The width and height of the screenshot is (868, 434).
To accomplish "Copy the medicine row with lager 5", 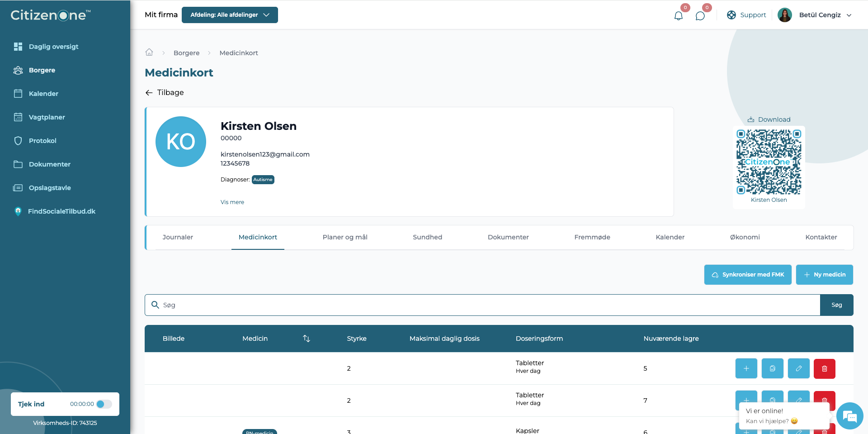I will tap(773, 368).
